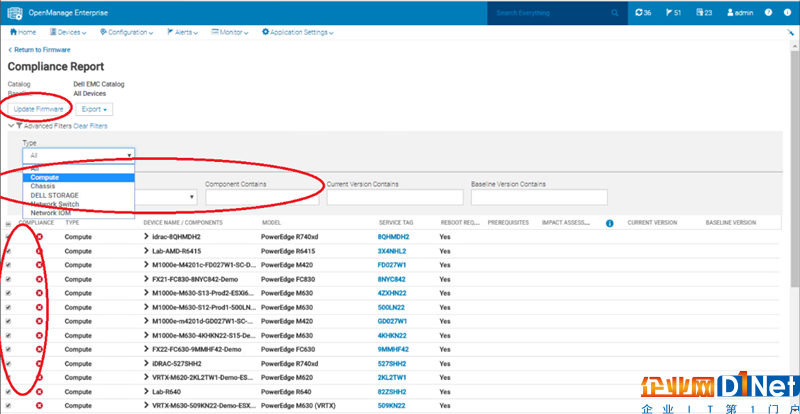The width and height of the screenshot is (800, 414).
Task: Click the Return to Firmware link
Action: pyautogui.click(x=39, y=50)
